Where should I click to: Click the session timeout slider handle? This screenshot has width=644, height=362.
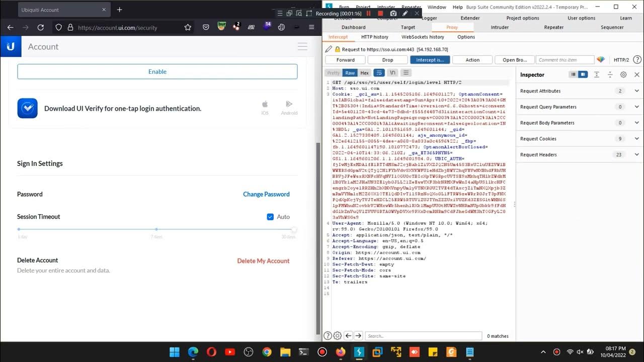click(294, 230)
